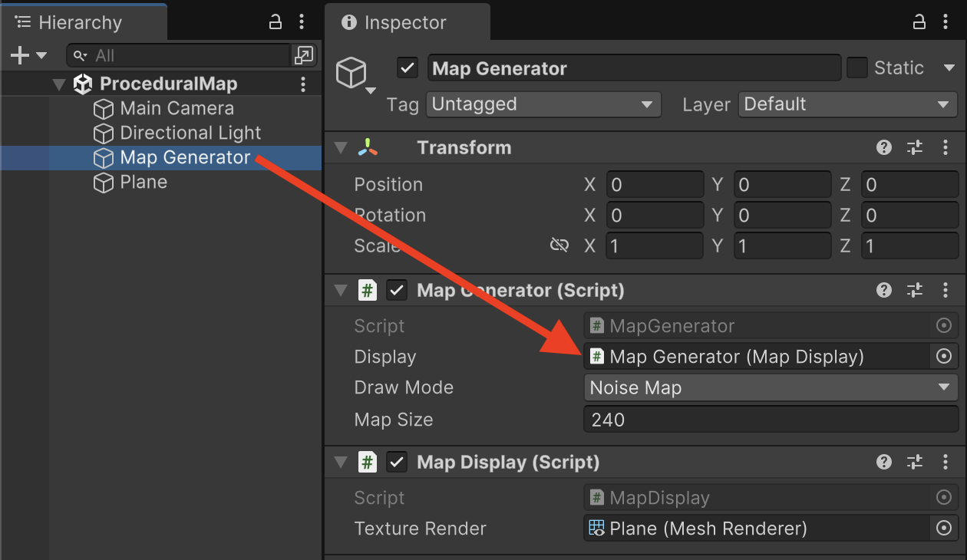Open the ProceduralMap scene options menu
The height and width of the screenshot is (560, 967).
coord(303,84)
